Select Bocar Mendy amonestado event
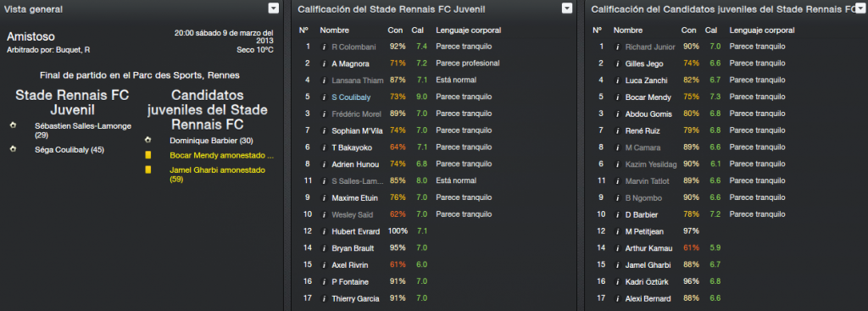 coord(221,156)
